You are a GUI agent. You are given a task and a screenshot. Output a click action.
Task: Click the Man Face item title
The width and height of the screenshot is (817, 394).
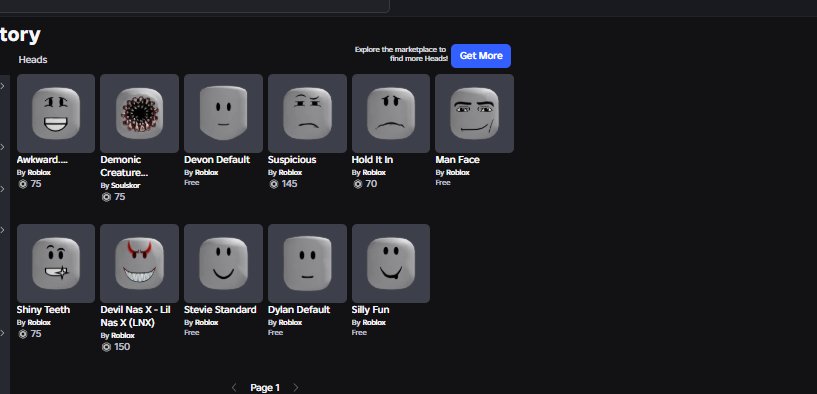pos(457,159)
